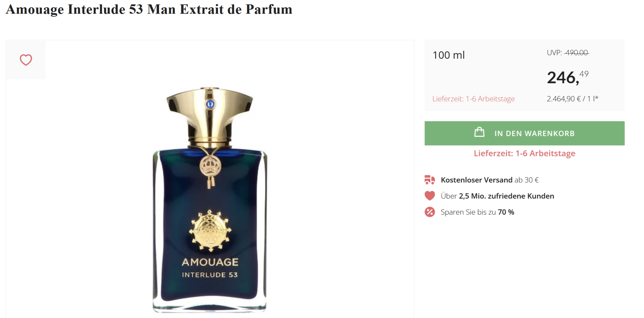The width and height of the screenshot is (644, 318).
Task: Click the shopping bag icon on the green button
Action: 479,132
